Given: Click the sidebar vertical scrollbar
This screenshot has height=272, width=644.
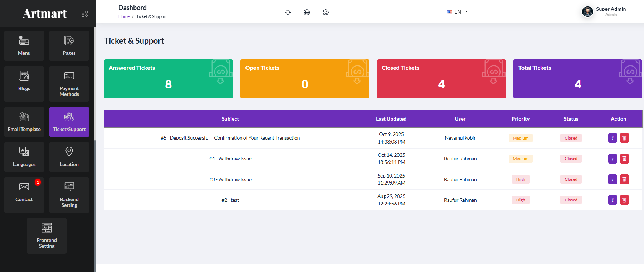Looking at the screenshot, I should click(95, 206).
